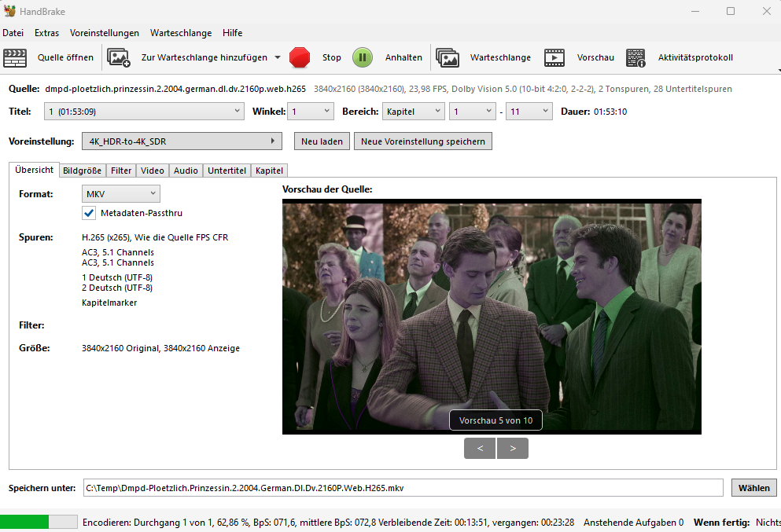Switch to the Bildgröße tab

click(82, 171)
